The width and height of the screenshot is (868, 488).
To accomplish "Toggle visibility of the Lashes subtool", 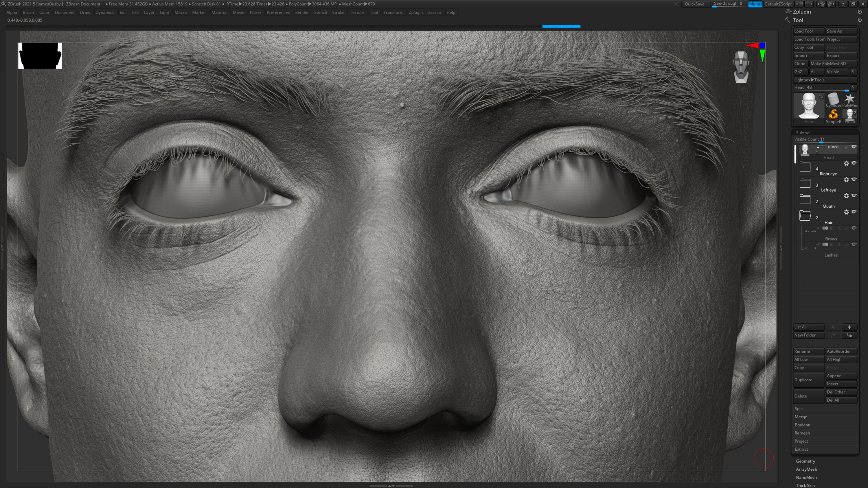I will tap(854, 245).
